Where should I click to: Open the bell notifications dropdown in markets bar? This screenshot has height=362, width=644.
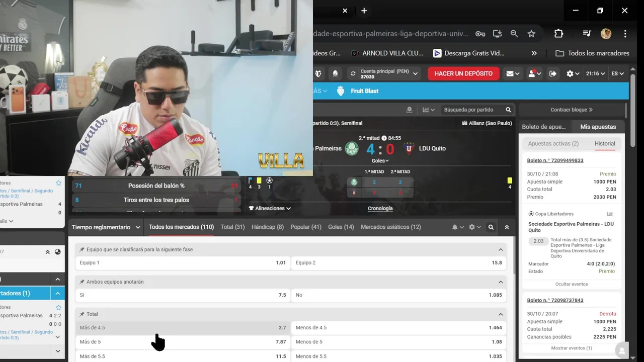click(x=457, y=227)
